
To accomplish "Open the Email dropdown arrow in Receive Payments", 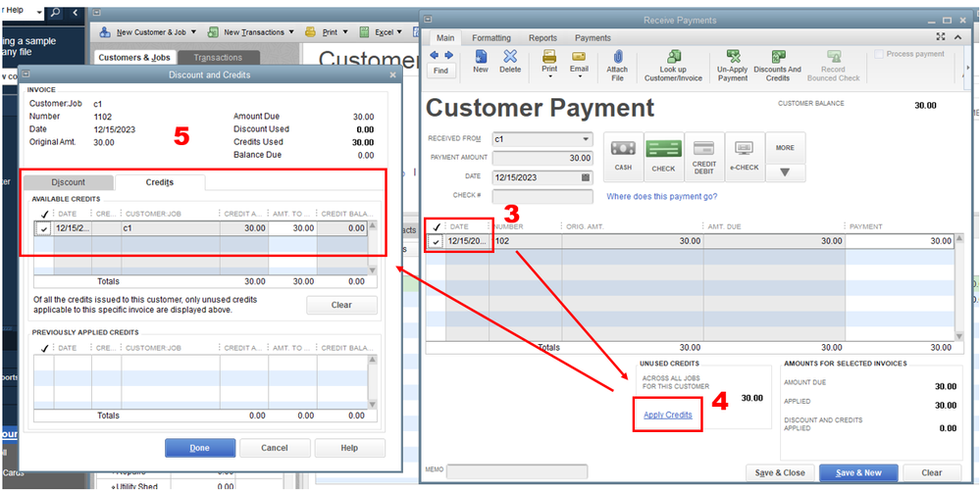I will (580, 76).
